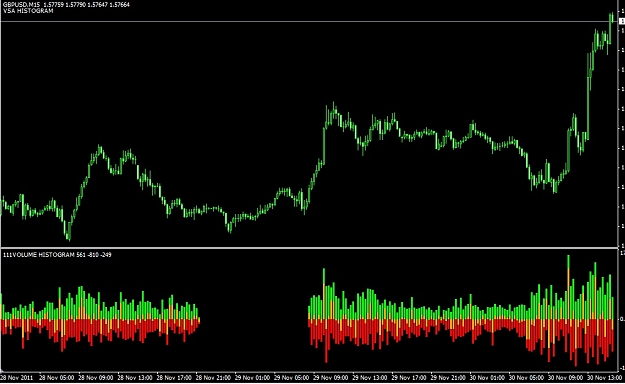Image resolution: width=625 pixels, height=384 pixels.
Task: Click the '29 Nov 01:00' time label
Action: (252, 377)
